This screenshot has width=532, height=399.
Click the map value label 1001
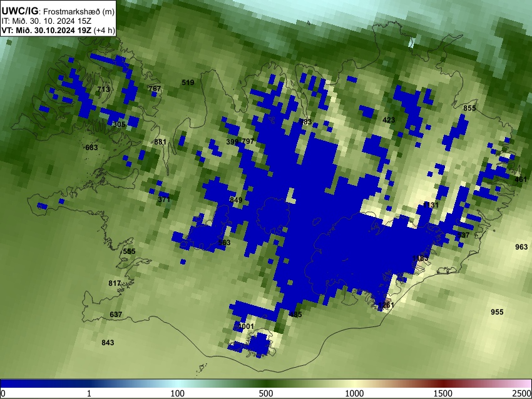[246, 326]
